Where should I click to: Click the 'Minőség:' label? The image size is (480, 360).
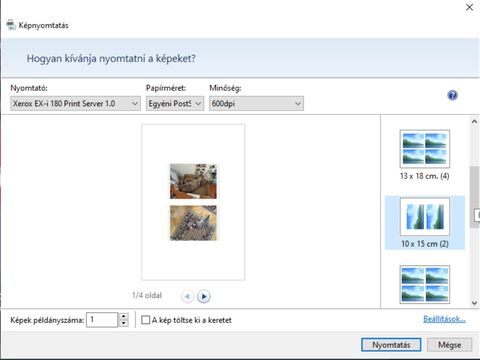[x=225, y=88]
